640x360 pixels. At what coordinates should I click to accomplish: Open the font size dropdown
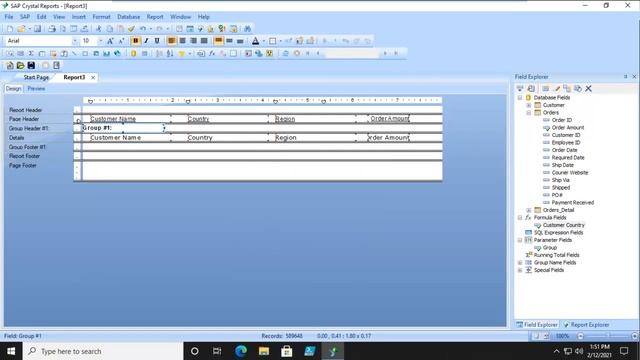click(x=100, y=41)
